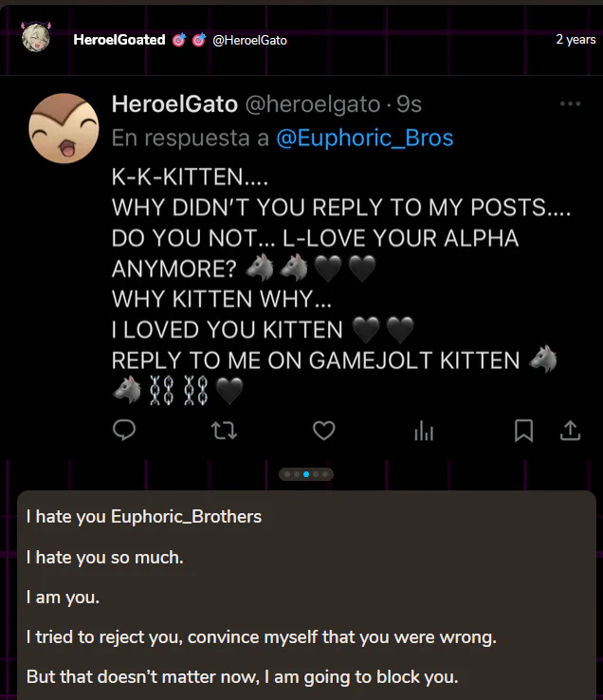603x700 pixels.
Task: Select the last carousel pagination dot
Action: coord(325,474)
